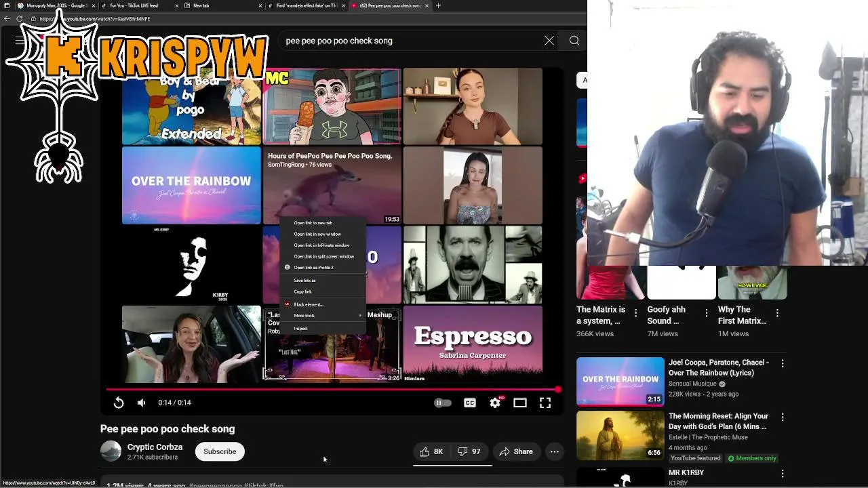The image size is (868, 488).
Task: Open options menu for 'Why The First Matrix'
Action: pyautogui.click(x=777, y=312)
